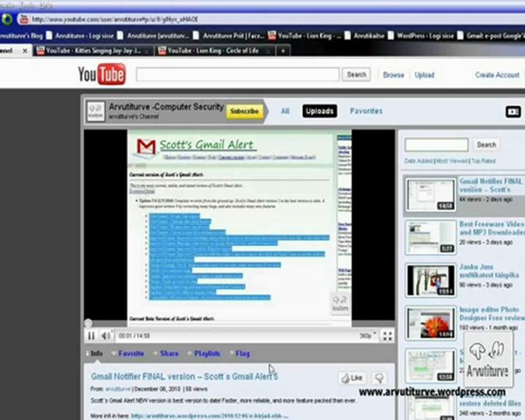This screenshot has width=525, height=420.
Task: Click the channel Search button
Action: coord(487,145)
